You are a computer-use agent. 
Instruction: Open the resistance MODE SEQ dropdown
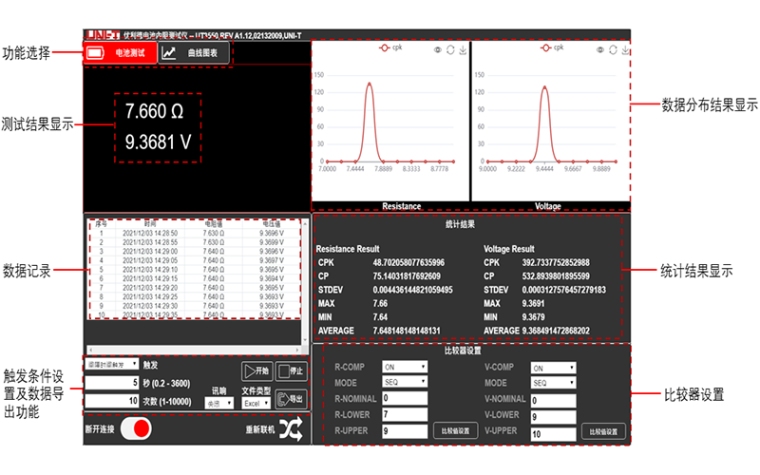(405, 382)
